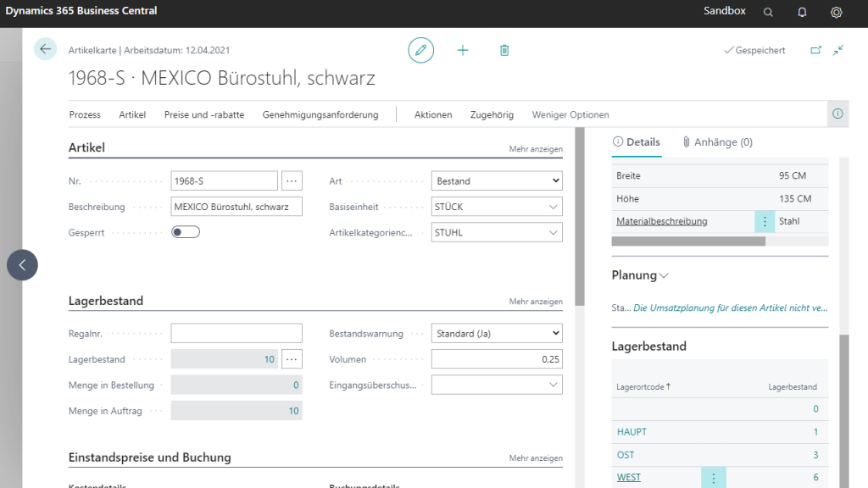Click the Materialbeschreibung link
This screenshot has height=488, width=868.
(x=661, y=221)
